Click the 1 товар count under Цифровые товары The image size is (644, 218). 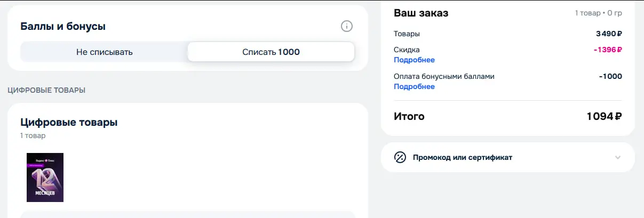[33, 135]
